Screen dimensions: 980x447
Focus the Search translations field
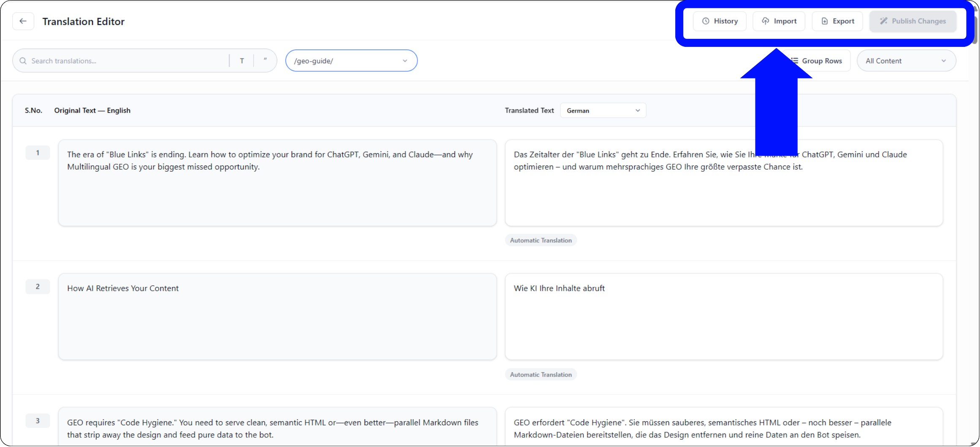tap(127, 61)
